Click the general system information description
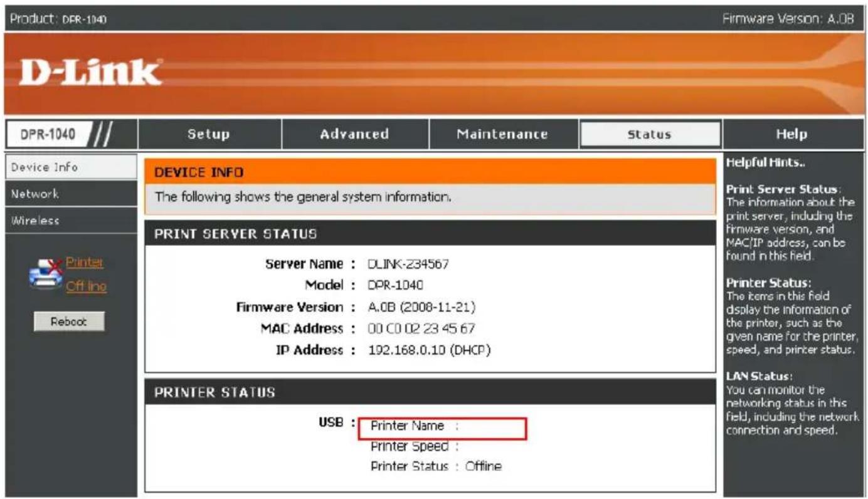 click(x=304, y=197)
